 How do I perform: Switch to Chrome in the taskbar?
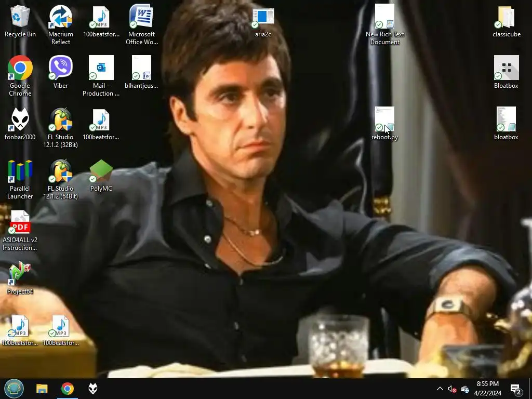point(68,389)
